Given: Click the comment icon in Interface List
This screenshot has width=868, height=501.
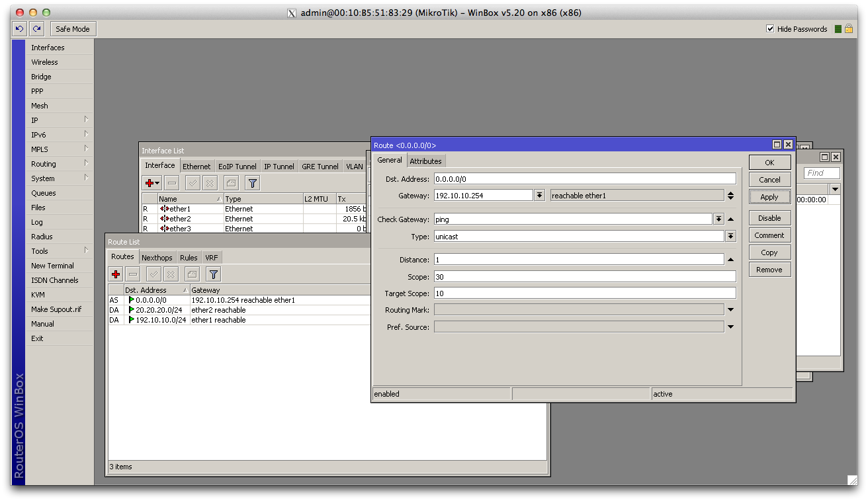Looking at the screenshot, I should point(231,182).
